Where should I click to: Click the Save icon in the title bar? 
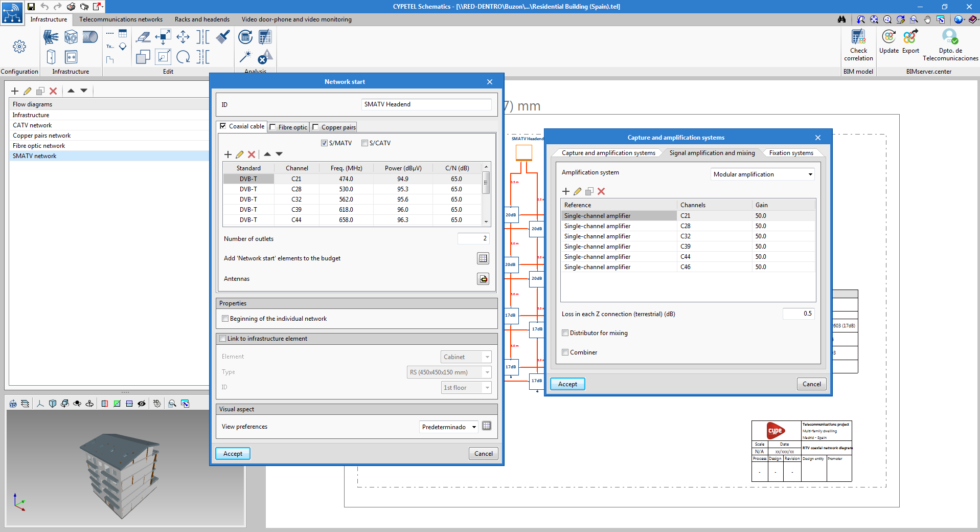31,7
